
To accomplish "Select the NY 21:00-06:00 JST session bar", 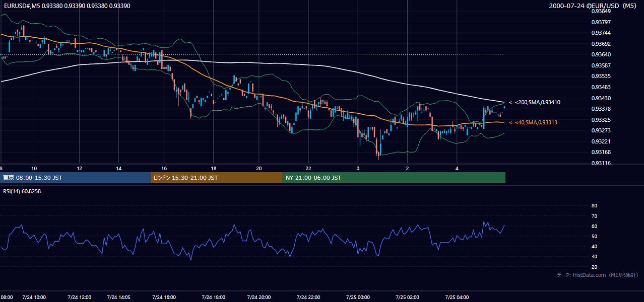I will [x=394, y=178].
